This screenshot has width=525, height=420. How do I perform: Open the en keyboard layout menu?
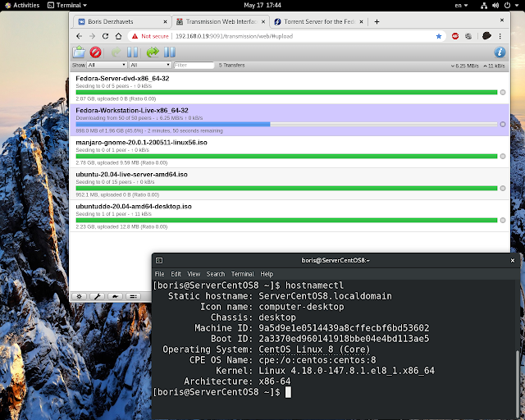pos(461,6)
